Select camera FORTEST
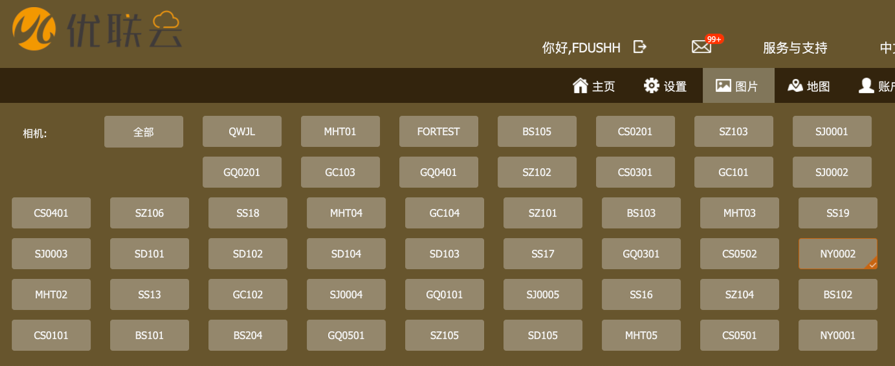 pyautogui.click(x=438, y=132)
